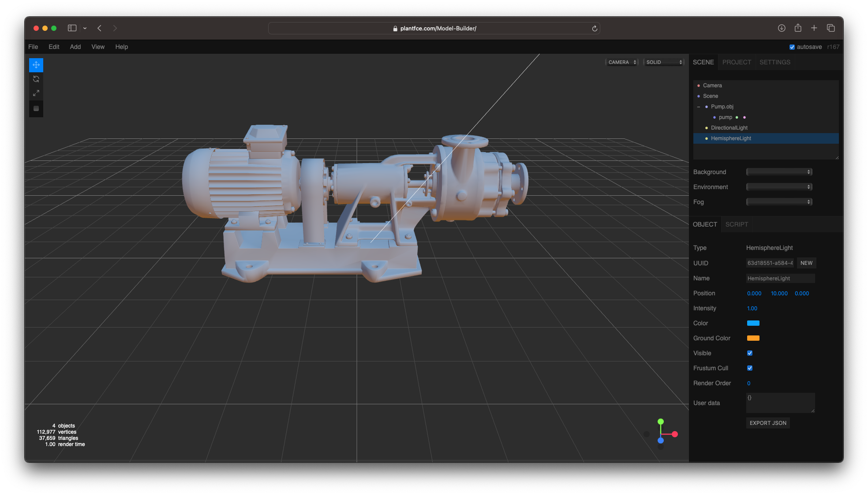Open the Add menu
The image size is (868, 495).
75,47
